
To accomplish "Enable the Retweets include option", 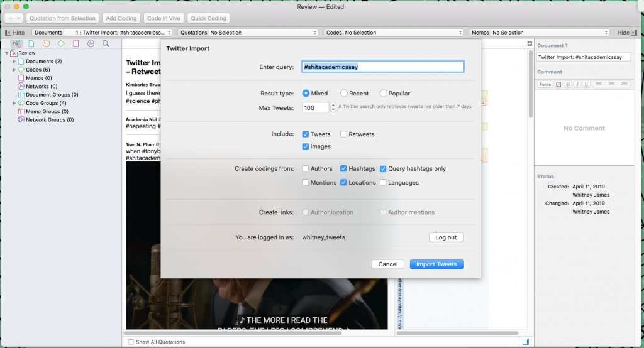I will [x=343, y=134].
